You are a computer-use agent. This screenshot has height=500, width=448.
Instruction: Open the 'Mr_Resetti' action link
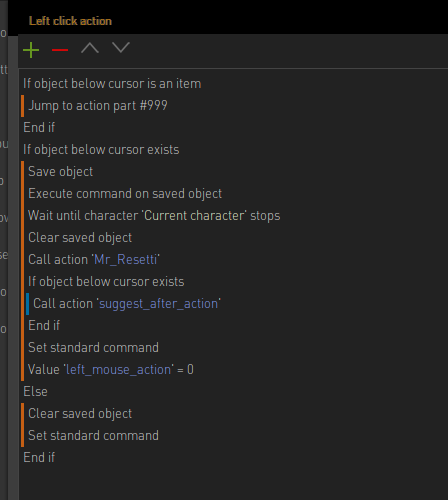tap(125, 260)
